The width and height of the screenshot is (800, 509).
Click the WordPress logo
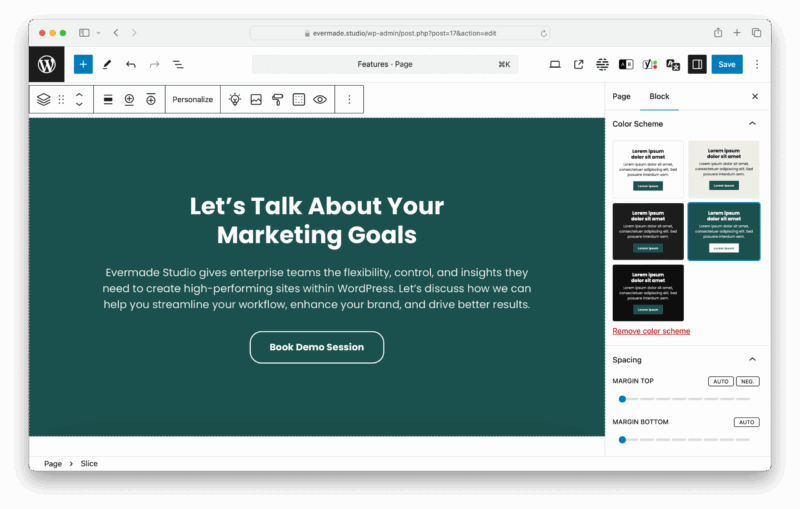(47, 64)
